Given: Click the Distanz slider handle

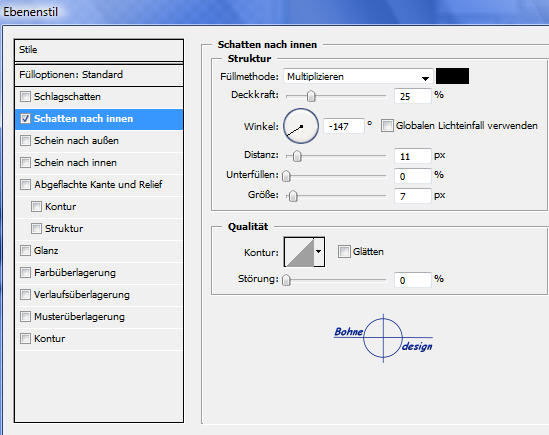Looking at the screenshot, I should click(x=297, y=156).
